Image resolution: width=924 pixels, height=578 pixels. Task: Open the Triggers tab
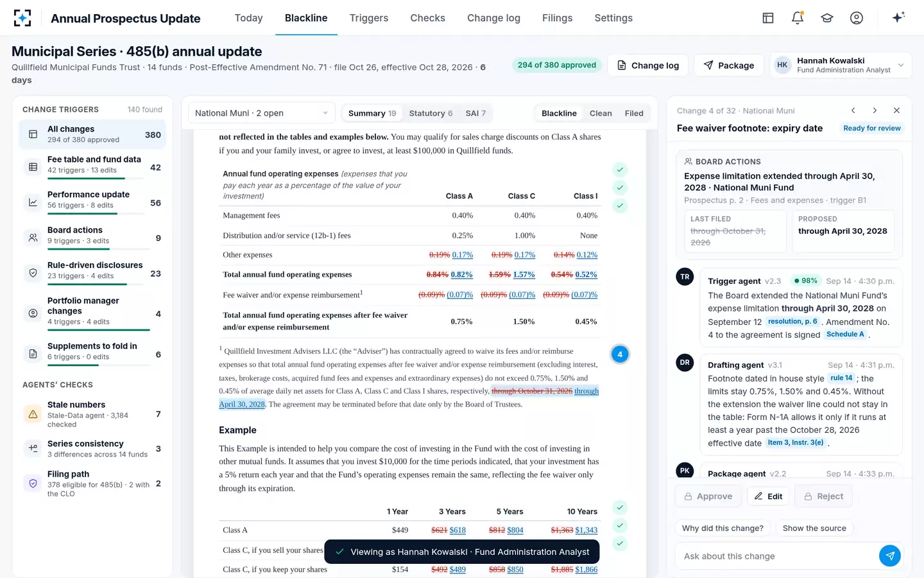tap(369, 18)
